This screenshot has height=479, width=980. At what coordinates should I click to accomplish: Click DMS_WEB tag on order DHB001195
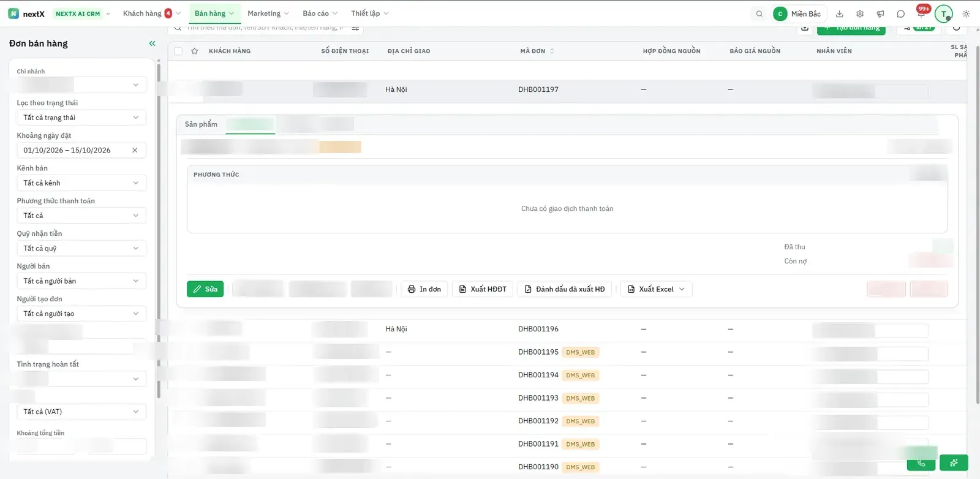click(580, 352)
